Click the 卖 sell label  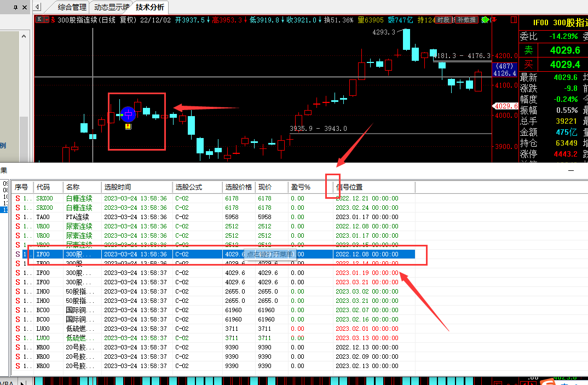coord(528,50)
